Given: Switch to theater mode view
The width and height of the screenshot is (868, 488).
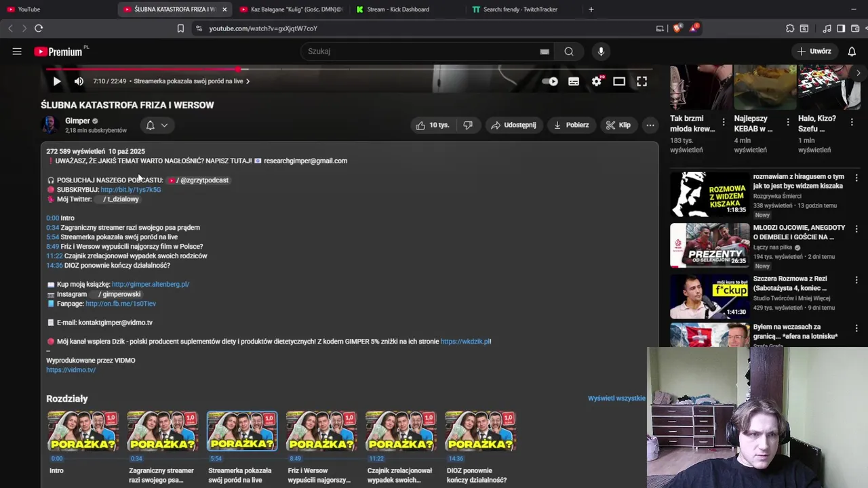Looking at the screenshot, I should [619, 81].
